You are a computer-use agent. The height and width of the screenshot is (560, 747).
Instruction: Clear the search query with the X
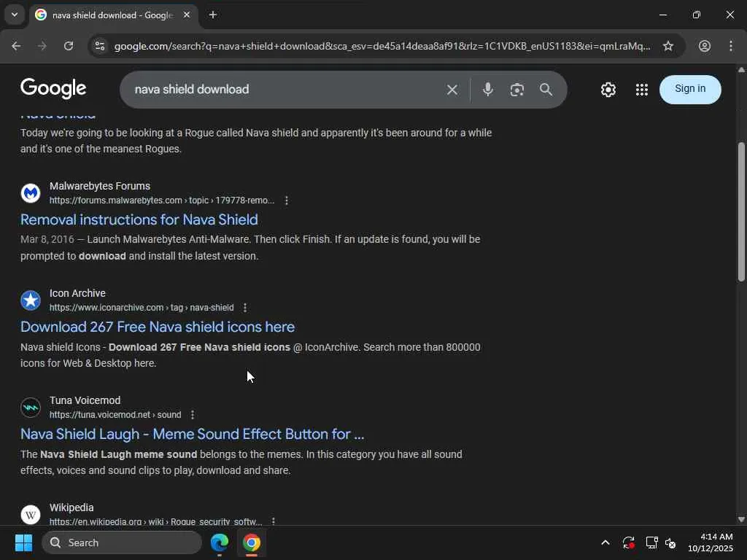pyautogui.click(x=452, y=90)
